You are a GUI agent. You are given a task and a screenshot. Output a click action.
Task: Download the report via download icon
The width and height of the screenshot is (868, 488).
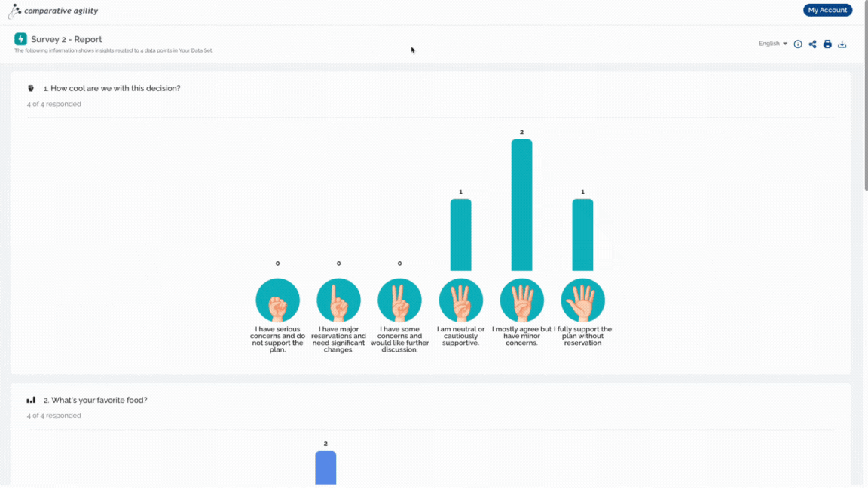(842, 44)
